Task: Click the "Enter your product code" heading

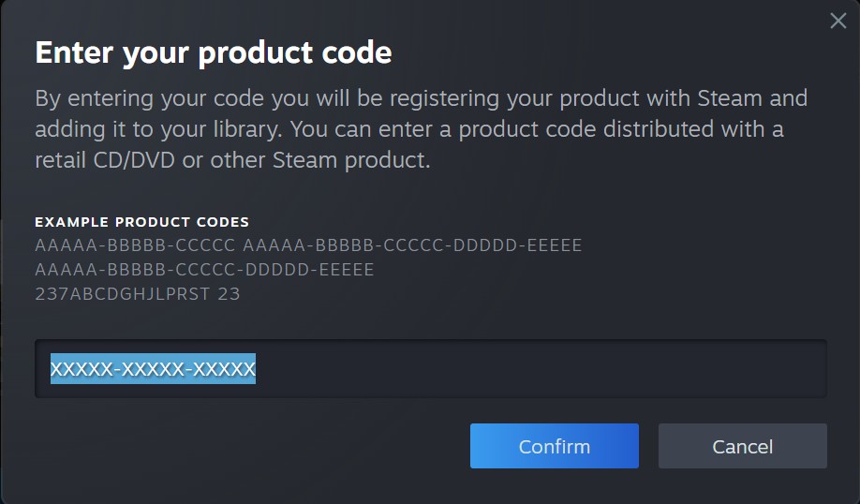Action: [x=213, y=52]
